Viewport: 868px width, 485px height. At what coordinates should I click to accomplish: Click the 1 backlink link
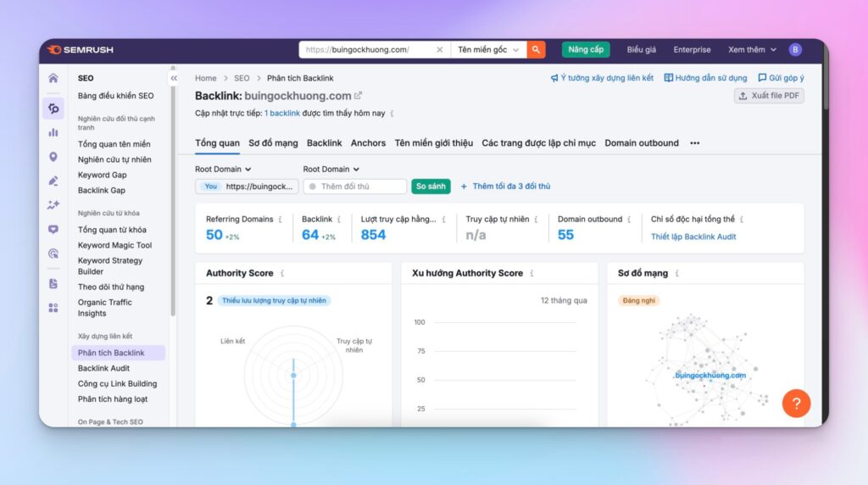tap(281, 114)
